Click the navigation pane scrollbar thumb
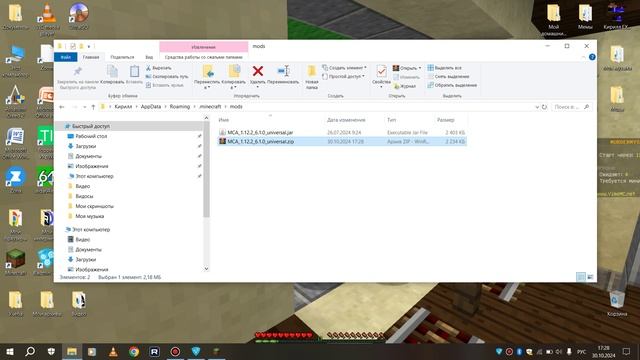640x360 pixels. [x=206, y=169]
